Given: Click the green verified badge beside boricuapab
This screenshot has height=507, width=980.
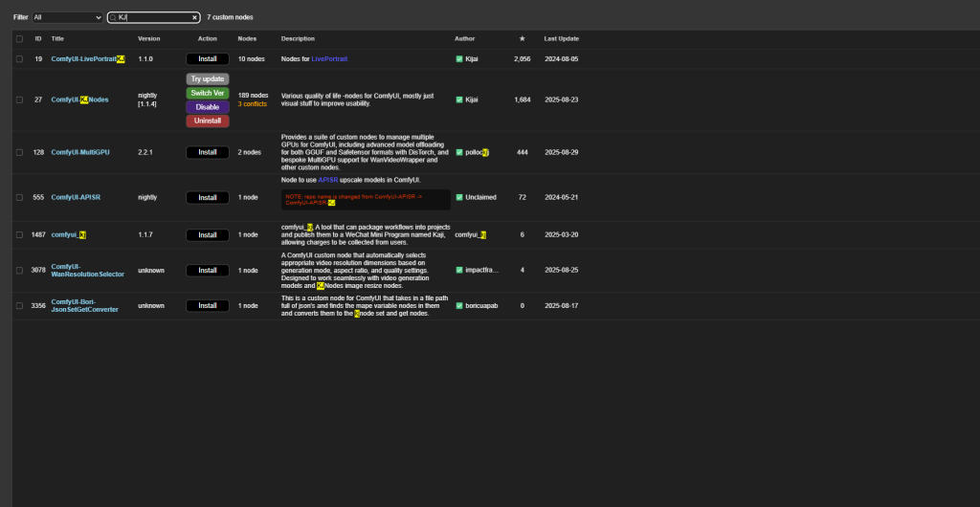Looking at the screenshot, I should pos(459,306).
